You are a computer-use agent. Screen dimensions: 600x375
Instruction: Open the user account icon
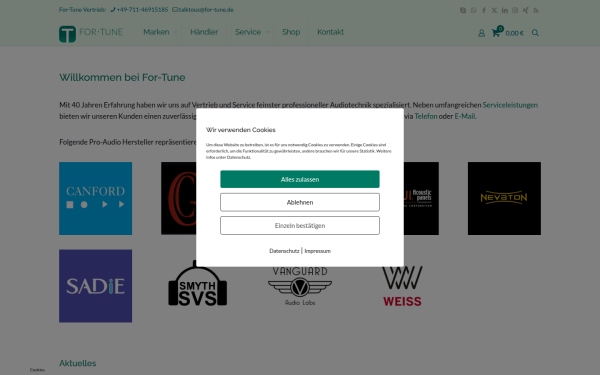pyautogui.click(x=481, y=33)
